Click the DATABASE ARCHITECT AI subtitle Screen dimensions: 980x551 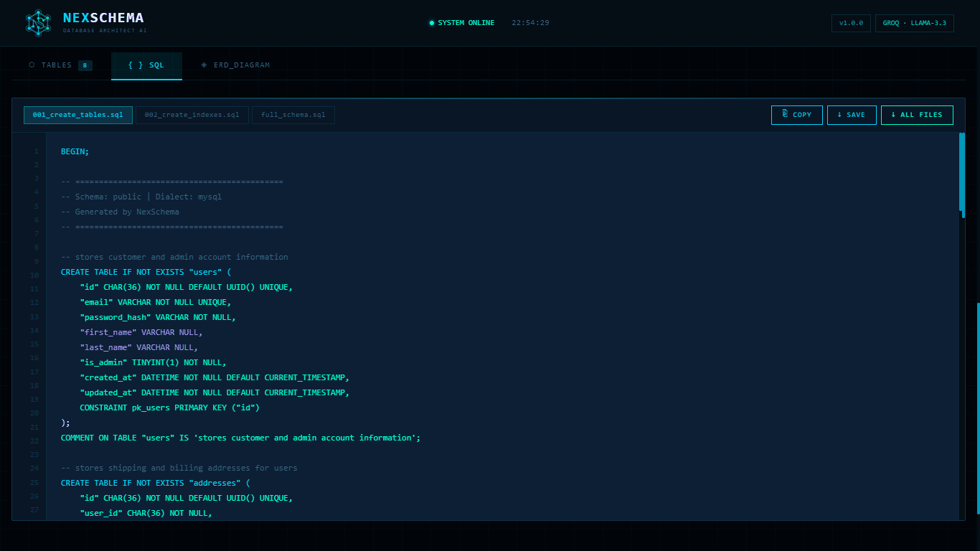[x=105, y=31]
